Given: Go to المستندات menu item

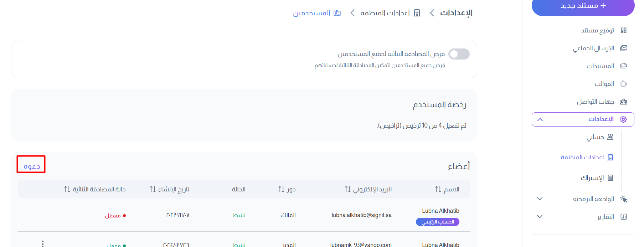Looking at the screenshot, I should [x=600, y=66].
